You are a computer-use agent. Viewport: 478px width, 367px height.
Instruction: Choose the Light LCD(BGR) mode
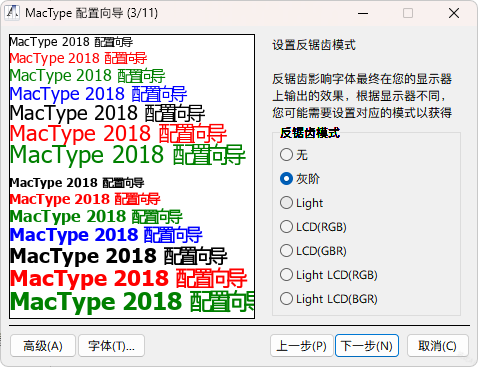(329, 299)
